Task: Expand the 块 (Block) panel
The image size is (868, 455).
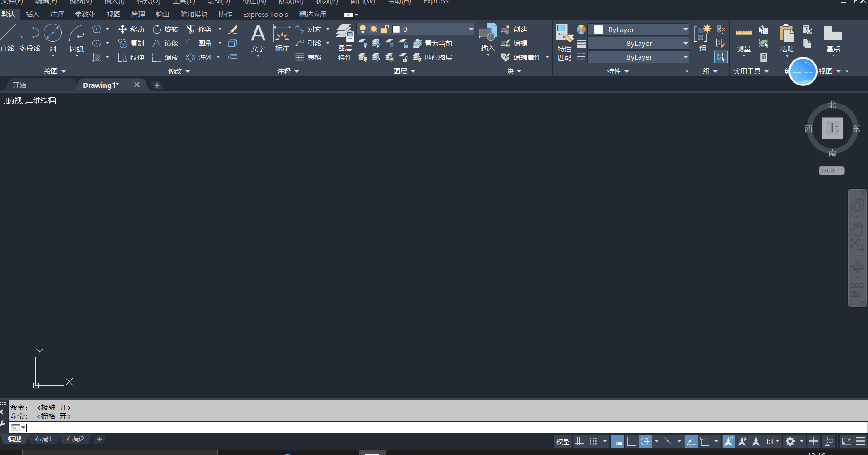Action: 514,71
